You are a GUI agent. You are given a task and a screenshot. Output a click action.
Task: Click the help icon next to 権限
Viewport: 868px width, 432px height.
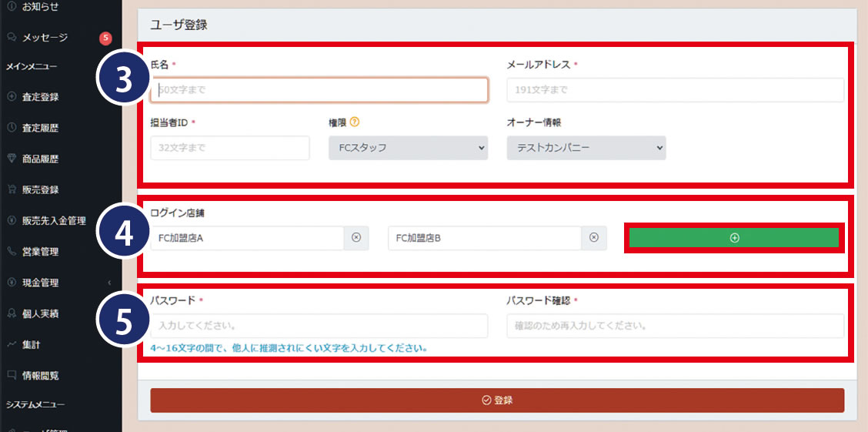(x=355, y=122)
